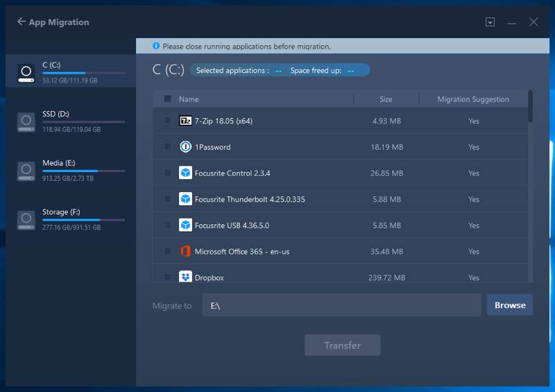This screenshot has width=555, height=392.
Task: Click the 35.48 MB size value
Action: [x=387, y=251]
